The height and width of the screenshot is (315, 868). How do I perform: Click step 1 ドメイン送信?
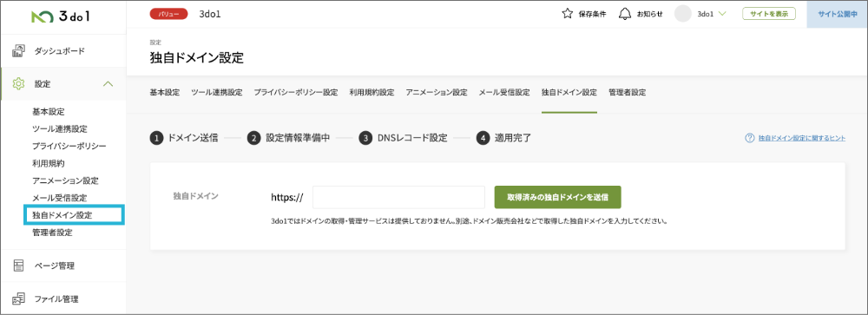pyautogui.click(x=184, y=138)
